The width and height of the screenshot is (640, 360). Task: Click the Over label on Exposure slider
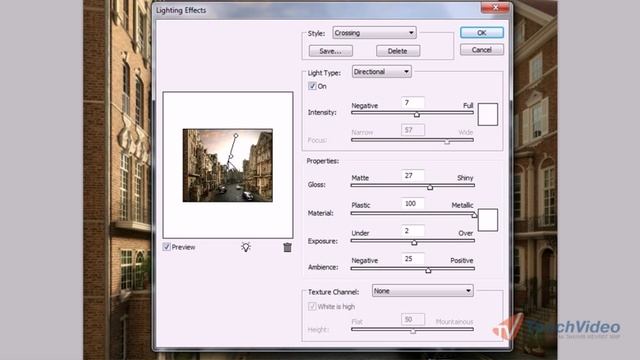466,233
